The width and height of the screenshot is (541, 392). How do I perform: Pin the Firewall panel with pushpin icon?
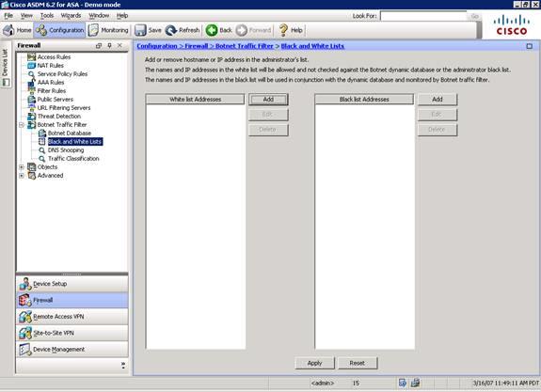(109, 45)
